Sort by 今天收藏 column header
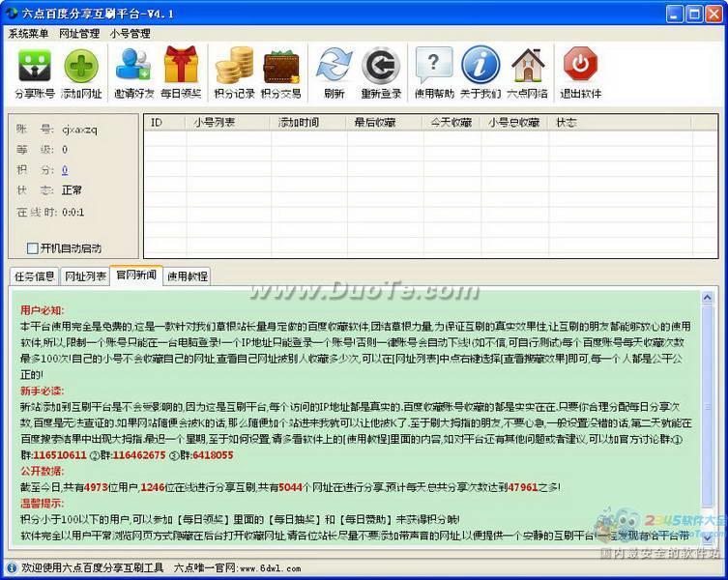The width and height of the screenshot is (728, 580). (x=452, y=123)
